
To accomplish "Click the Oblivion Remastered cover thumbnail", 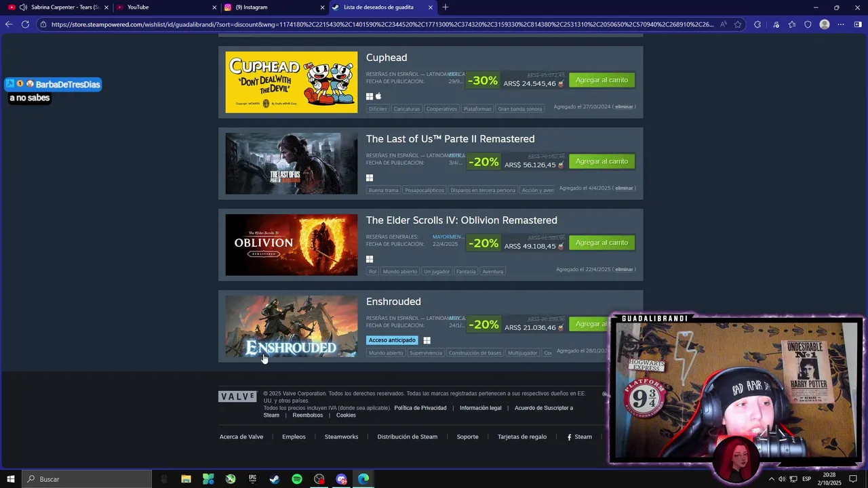I will tap(292, 245).
